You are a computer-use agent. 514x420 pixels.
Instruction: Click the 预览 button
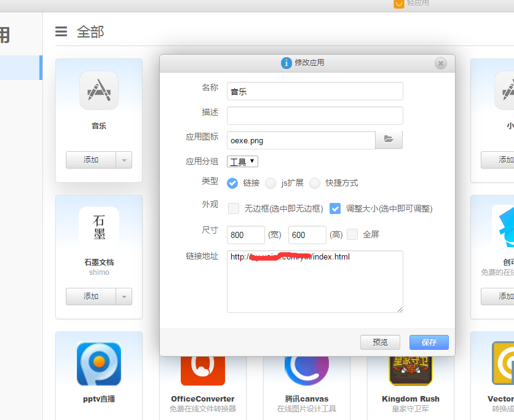click(380, 343)
